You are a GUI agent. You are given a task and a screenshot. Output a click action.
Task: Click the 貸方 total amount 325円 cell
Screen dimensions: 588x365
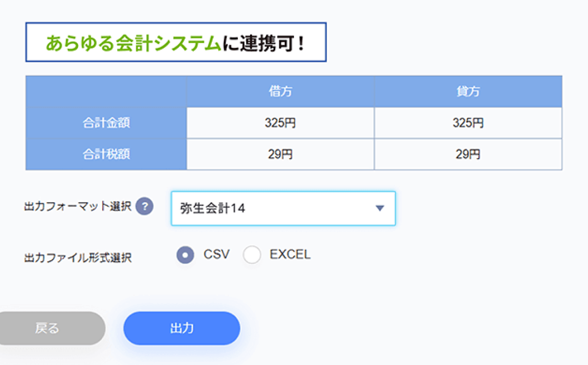(468, 123)
